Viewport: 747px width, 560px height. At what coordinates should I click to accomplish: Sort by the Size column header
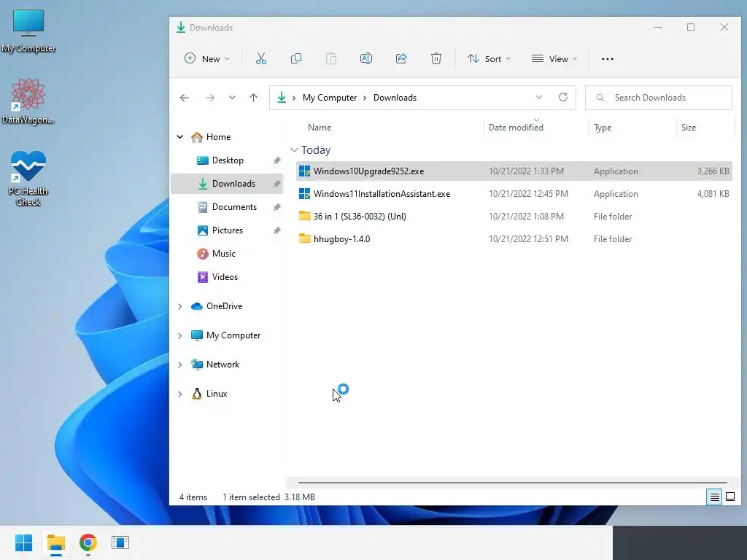click(689, 128)
